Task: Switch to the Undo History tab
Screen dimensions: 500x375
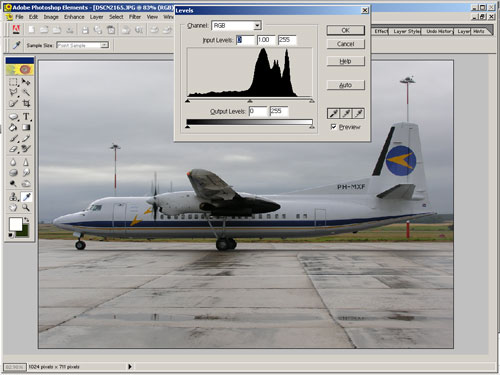Action: click(439, 31)
